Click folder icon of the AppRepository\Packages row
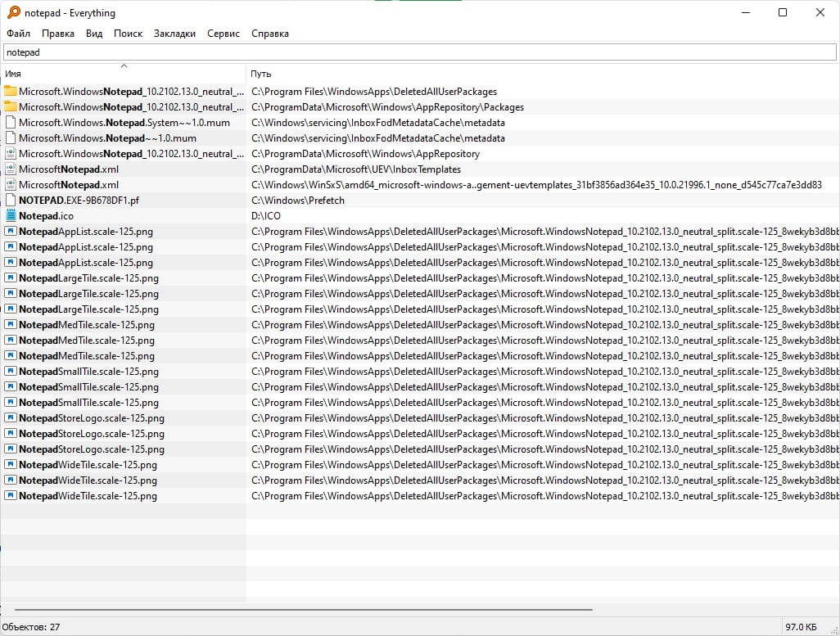Viewport: 840px width, 636px height. click(10, 106)
